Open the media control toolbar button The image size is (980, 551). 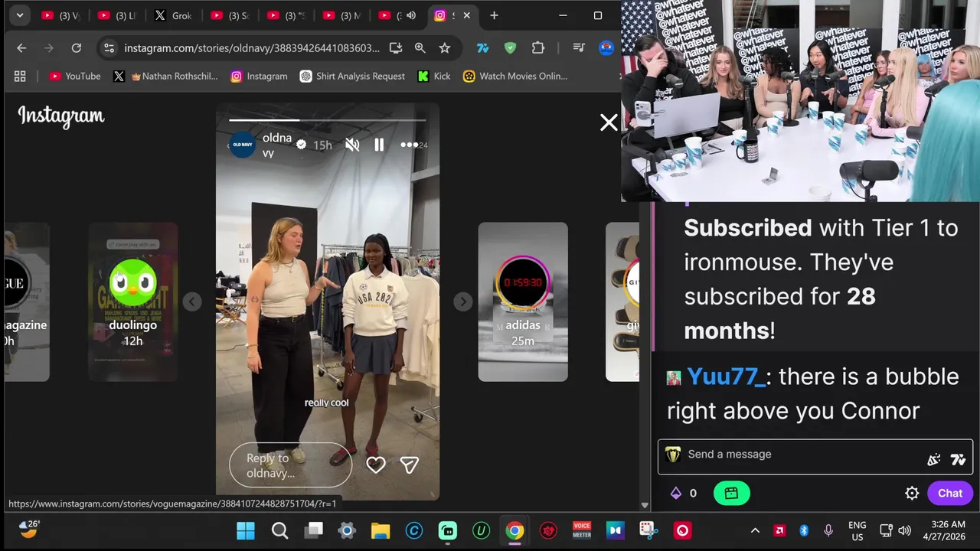(580, 47)
